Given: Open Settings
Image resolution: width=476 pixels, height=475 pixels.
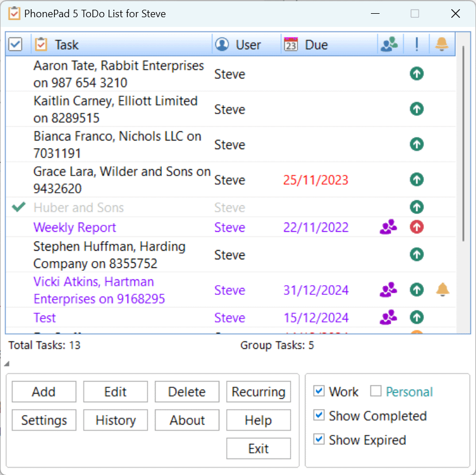Looking at the screenshot, I should click(44, 420).
